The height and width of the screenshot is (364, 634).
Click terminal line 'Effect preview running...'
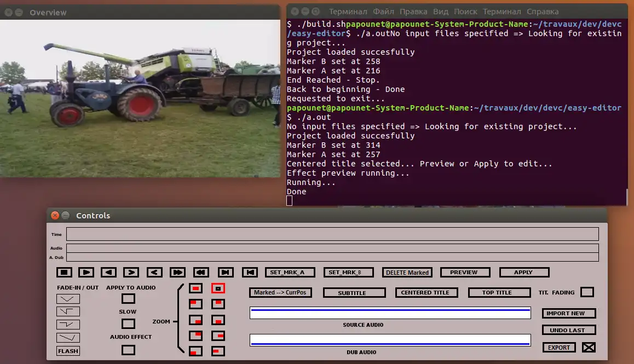348,173
